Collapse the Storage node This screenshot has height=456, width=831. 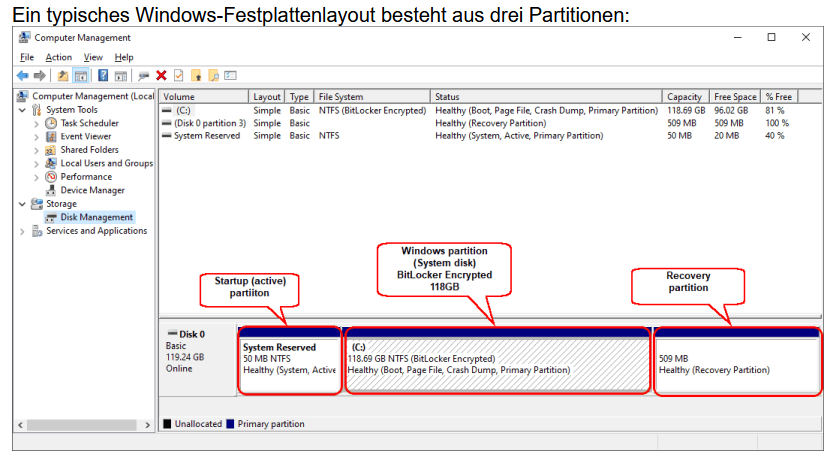(x=22, y=204)
